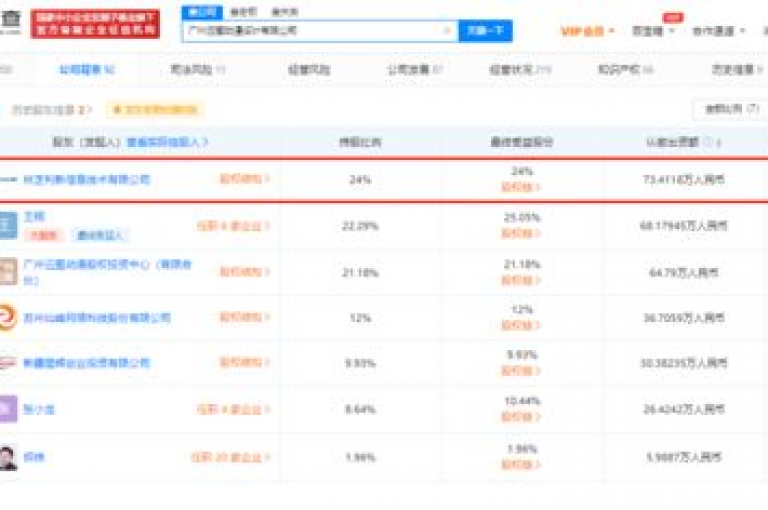The image size is (768, 510).
Task: Open the 知识产权 section tab
Action: coord(625,70)
